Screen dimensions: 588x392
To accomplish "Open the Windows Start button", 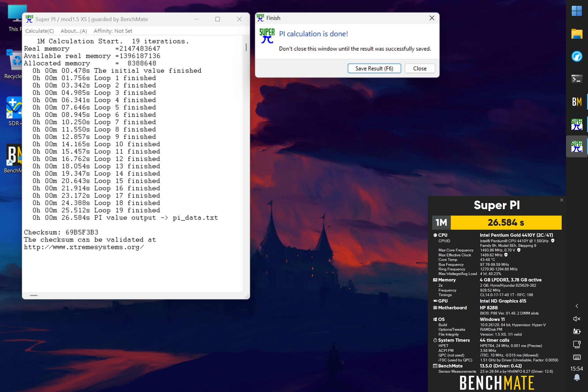I will coord(577,11).
